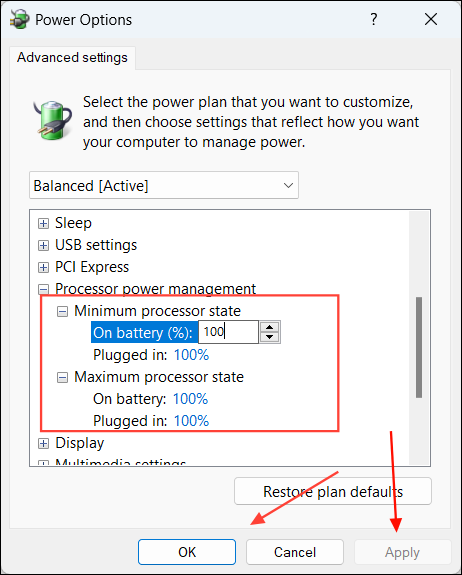Collapse Minimum processor state node
Viewport: 462px width, 575px height.
pyautogui.click(x=62, y=312)
